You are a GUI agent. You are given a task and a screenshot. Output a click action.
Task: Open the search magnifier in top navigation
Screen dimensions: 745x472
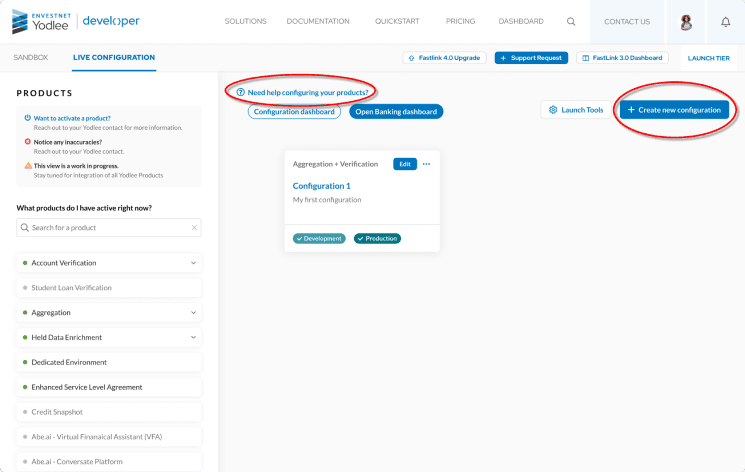[571, 21]
